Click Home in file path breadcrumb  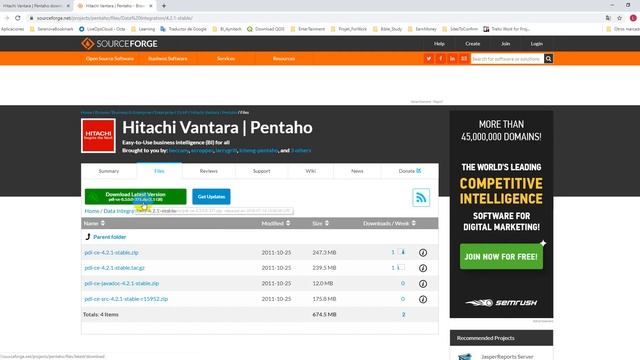(92, 211)
